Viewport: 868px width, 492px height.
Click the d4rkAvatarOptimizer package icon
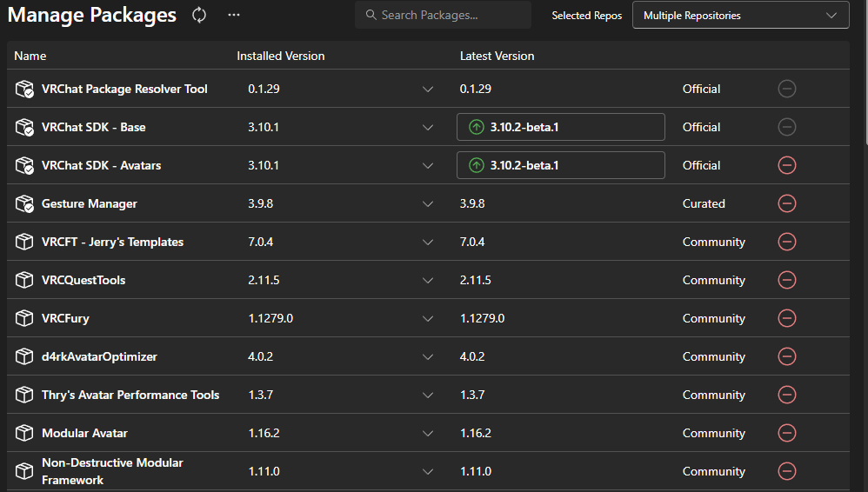(x=24, y=356)
